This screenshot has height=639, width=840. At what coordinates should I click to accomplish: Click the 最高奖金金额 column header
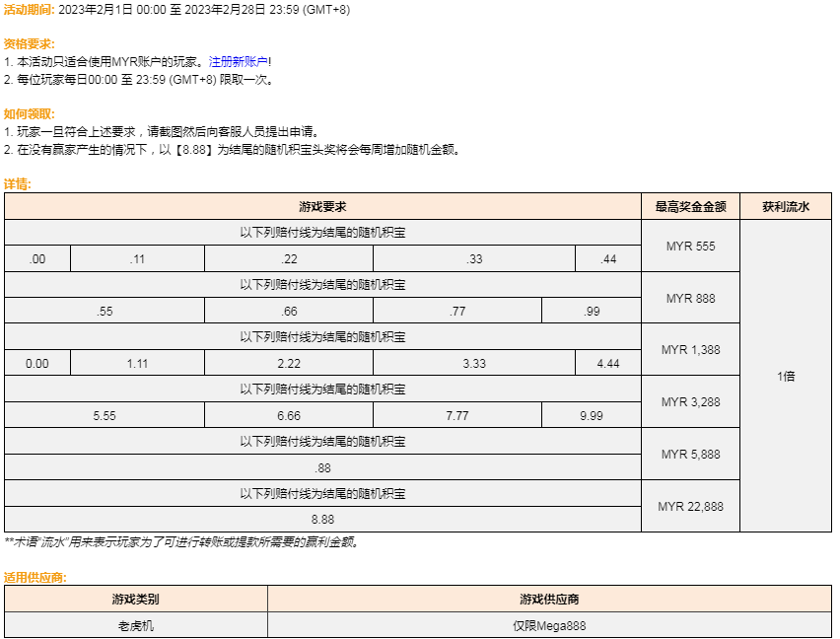pyautogui.click(x=690, y=207)
